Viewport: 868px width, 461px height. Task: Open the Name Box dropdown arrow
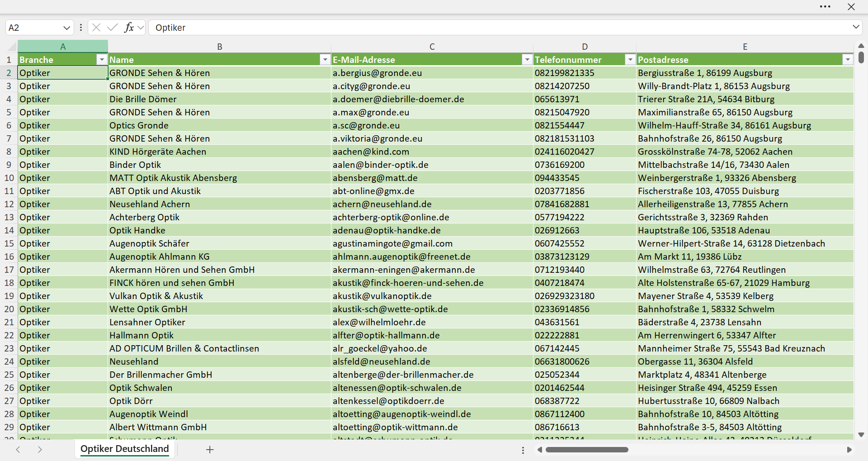pos(67,28)
